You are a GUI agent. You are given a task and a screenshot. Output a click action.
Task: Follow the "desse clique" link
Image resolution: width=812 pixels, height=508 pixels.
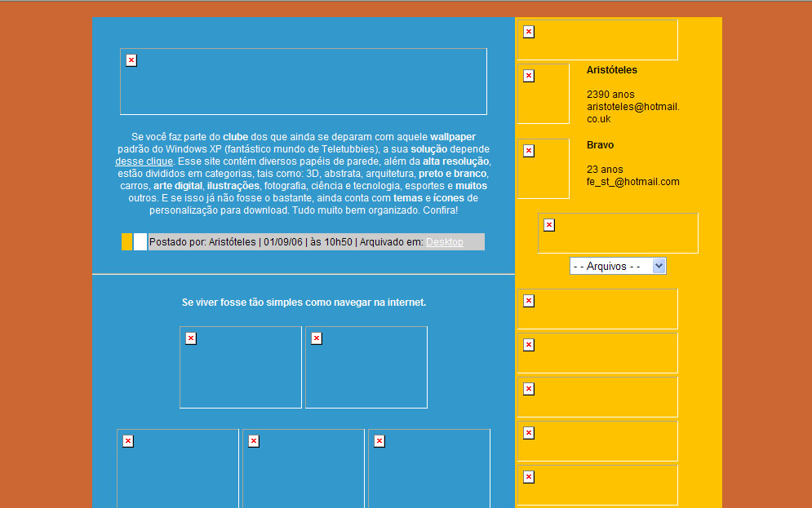pos(144,161)
